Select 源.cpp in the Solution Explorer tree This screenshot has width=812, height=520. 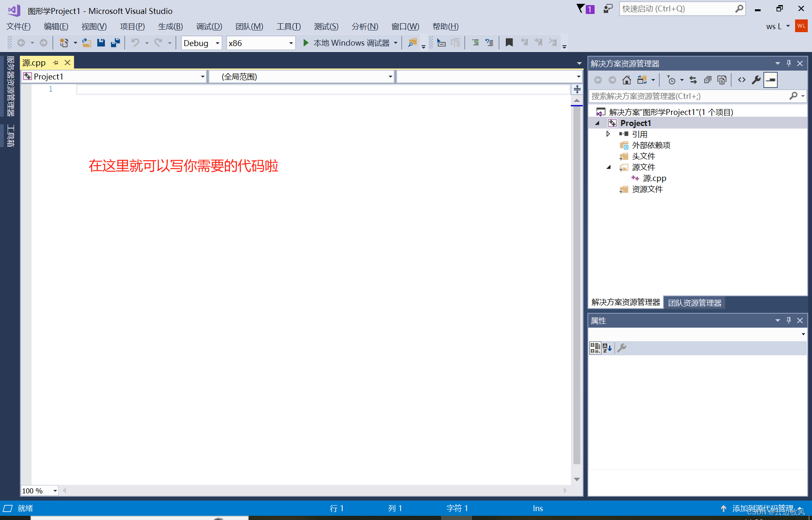pyautogui.click(x=654, y=178)
